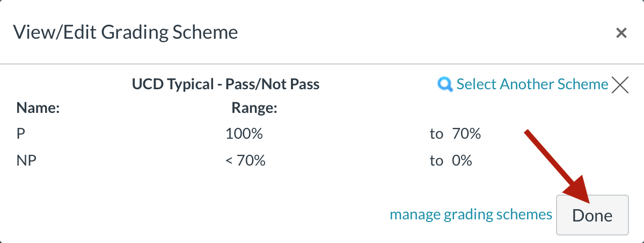
Task: Click the Name: column header
Action: (38, 109)
